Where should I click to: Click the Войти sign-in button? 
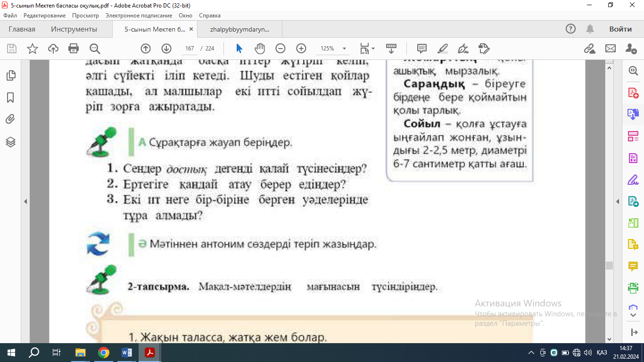pyautogui.click(x=620, y=29)
